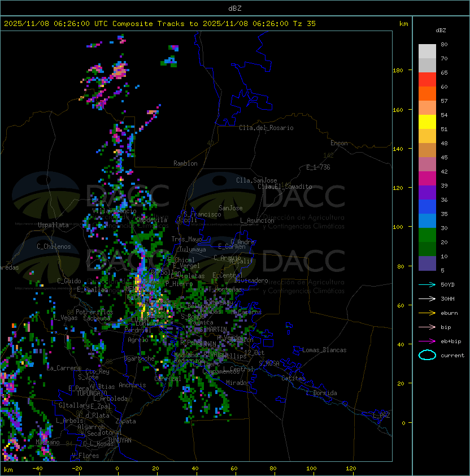This screenshot has width=470, height=476.
Task: Click the yellow eburn arrow in legend
Action: click(x=427, y=313)
